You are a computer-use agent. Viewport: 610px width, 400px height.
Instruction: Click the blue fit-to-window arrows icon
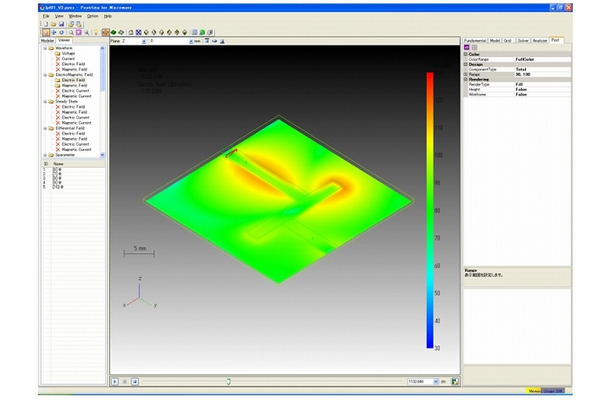click(x=138, y=33)
